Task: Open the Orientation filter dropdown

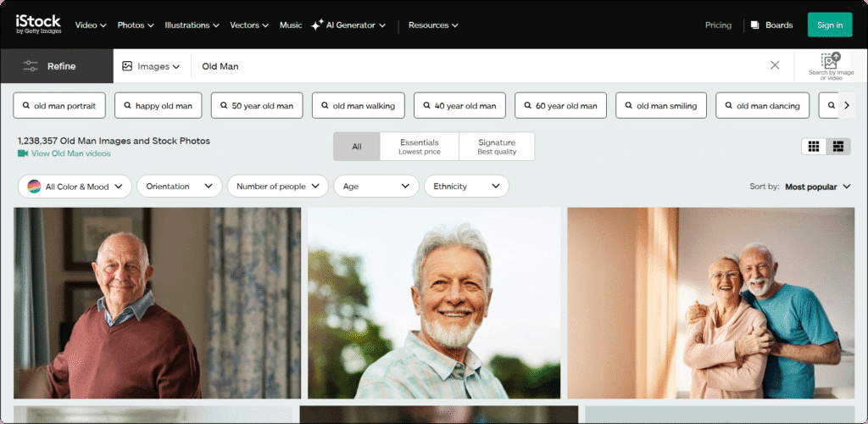Action: tap(180, 187)
